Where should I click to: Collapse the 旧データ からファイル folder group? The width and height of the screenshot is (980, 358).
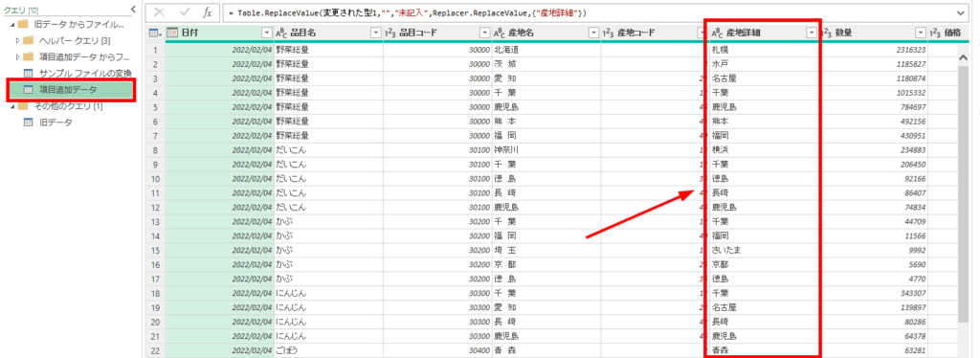pyautogui.click(x=12, y=24)
